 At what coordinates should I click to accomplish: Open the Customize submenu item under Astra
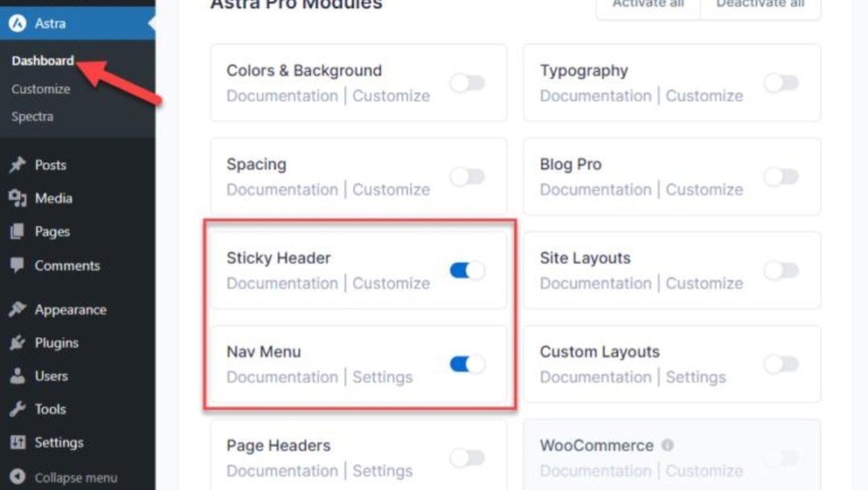[x=41, y=89]
